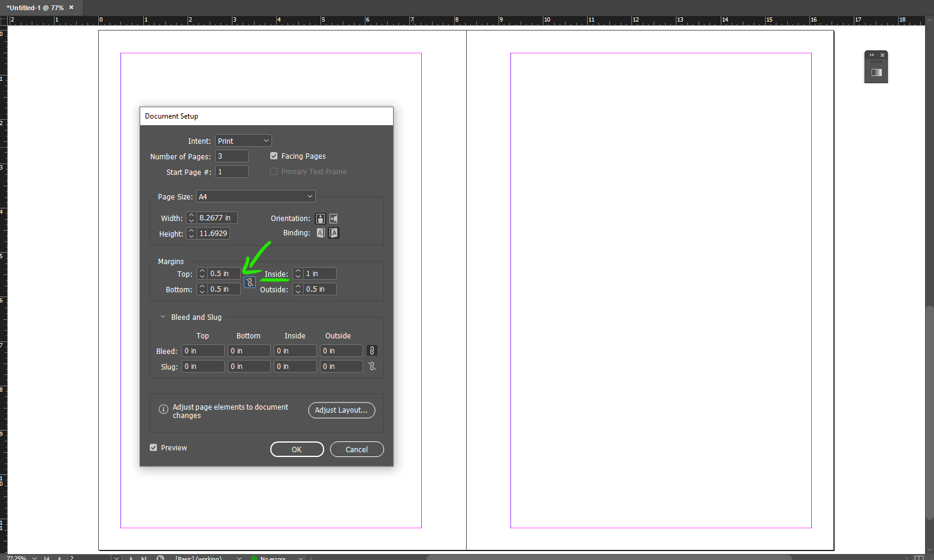Choose left-to-right binding icon
Image resolution: width=934 pixels, height=560 pixels.
[321, 233]
